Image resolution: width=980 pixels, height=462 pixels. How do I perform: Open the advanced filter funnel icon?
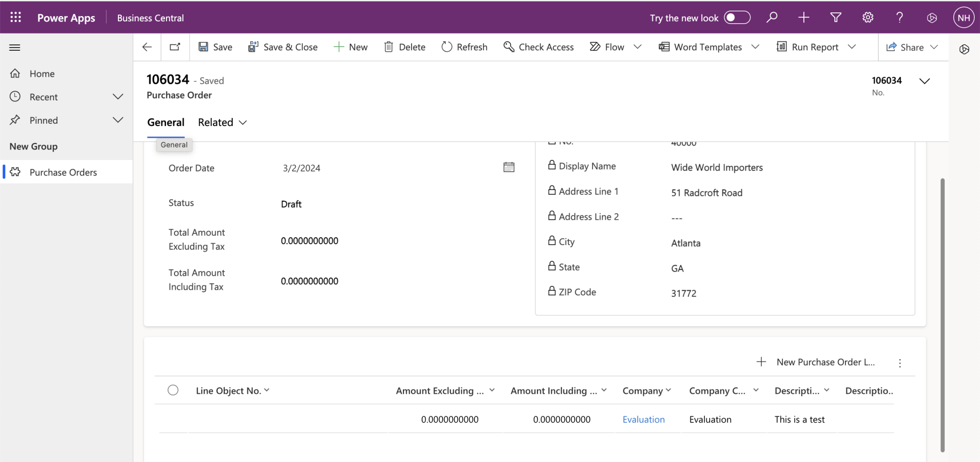[x=836, y=18]
